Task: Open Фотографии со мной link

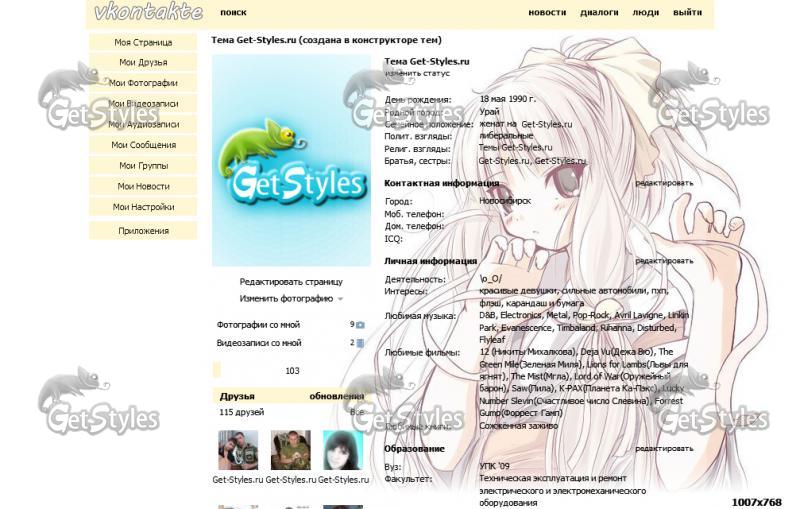Action: click(258, 324)
